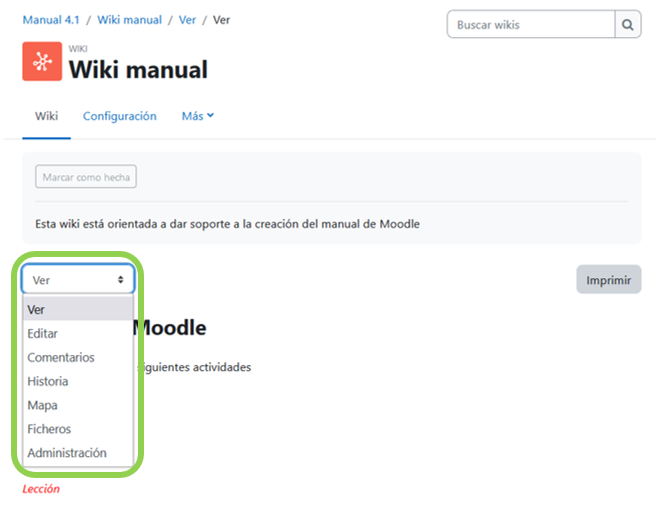Click the Marcar como hecha button
Screen dimensions: 656x508
[86, 177]
